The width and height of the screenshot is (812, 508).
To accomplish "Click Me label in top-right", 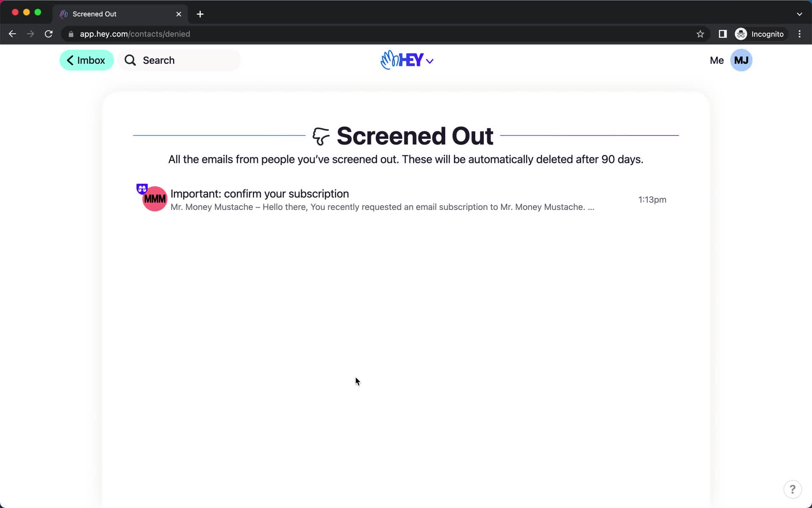I will (716, 60).
